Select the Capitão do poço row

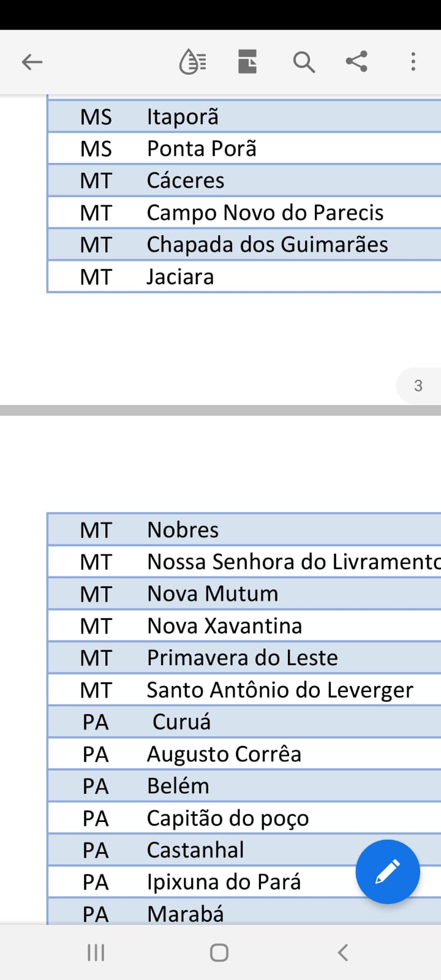tap(244, 818)
